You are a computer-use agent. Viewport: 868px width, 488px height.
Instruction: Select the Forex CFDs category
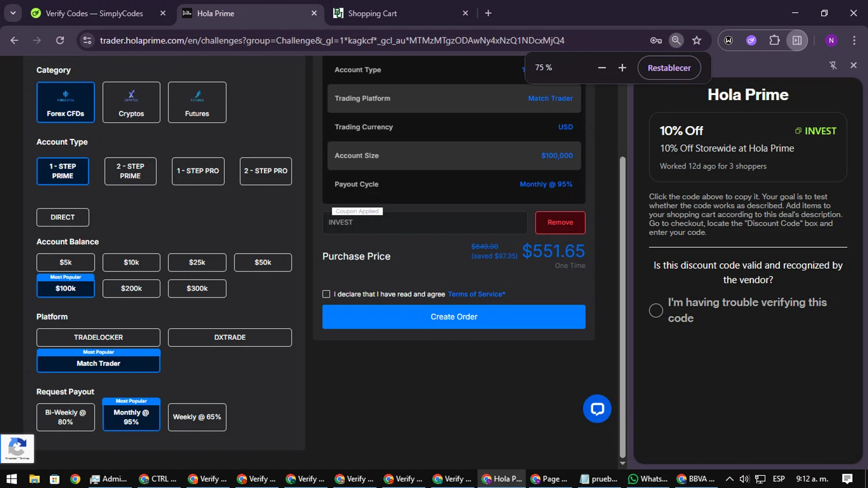coord(65,102)
